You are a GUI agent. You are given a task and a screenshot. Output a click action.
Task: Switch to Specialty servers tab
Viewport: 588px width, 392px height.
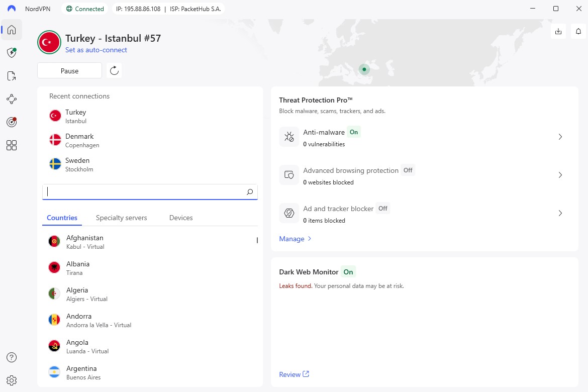[122, 218]
